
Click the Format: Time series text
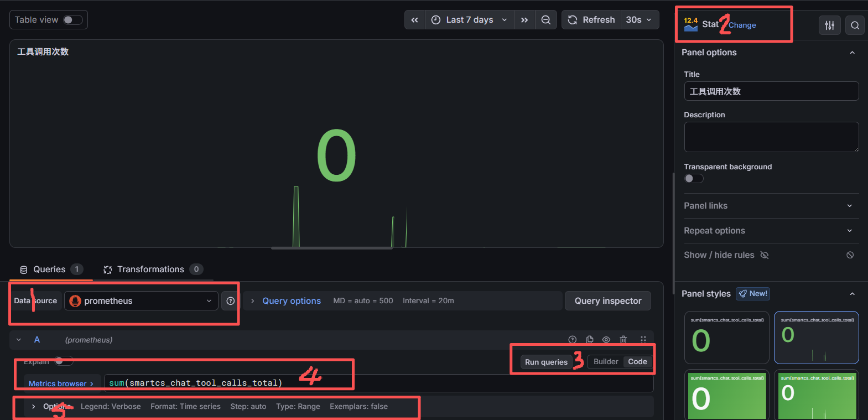point(185,407)
